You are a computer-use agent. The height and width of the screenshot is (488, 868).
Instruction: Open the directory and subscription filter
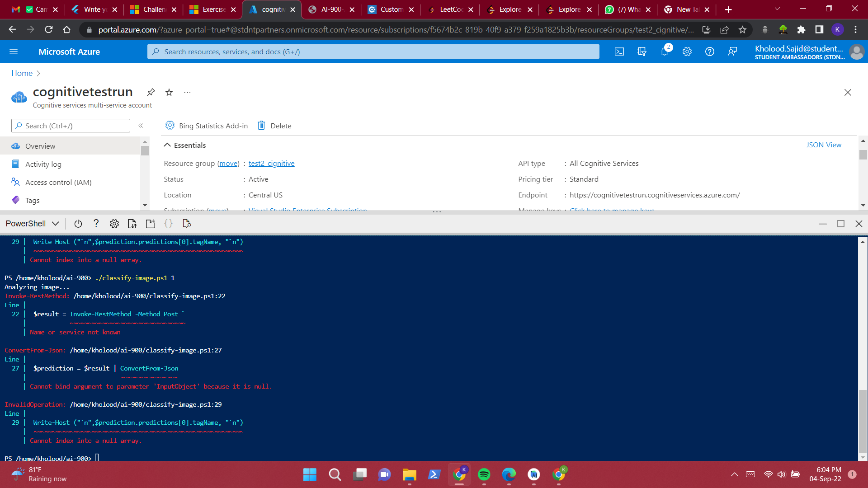click(642, 52)
